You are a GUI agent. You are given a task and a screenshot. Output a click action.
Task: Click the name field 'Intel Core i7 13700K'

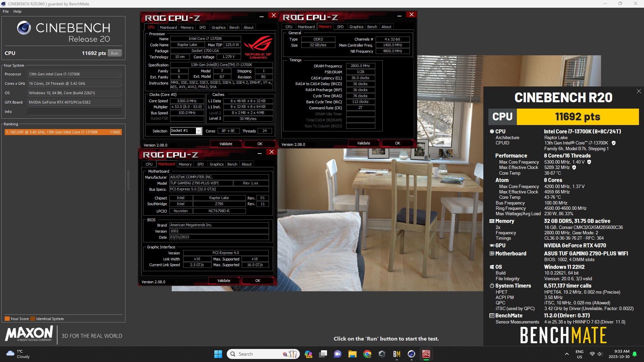[x=206, y=39]
